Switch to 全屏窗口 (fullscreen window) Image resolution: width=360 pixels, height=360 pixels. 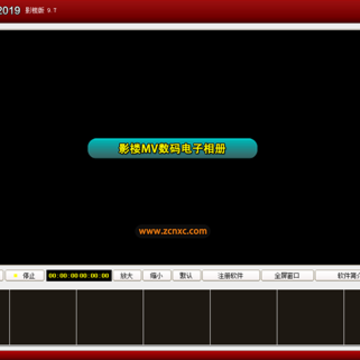(287, 276)
